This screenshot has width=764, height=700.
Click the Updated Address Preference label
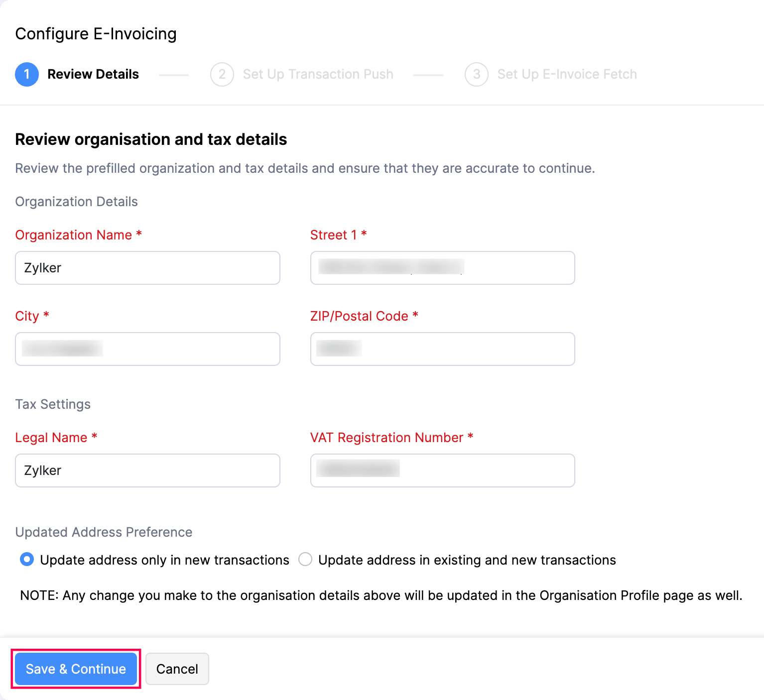coord(104,532)
